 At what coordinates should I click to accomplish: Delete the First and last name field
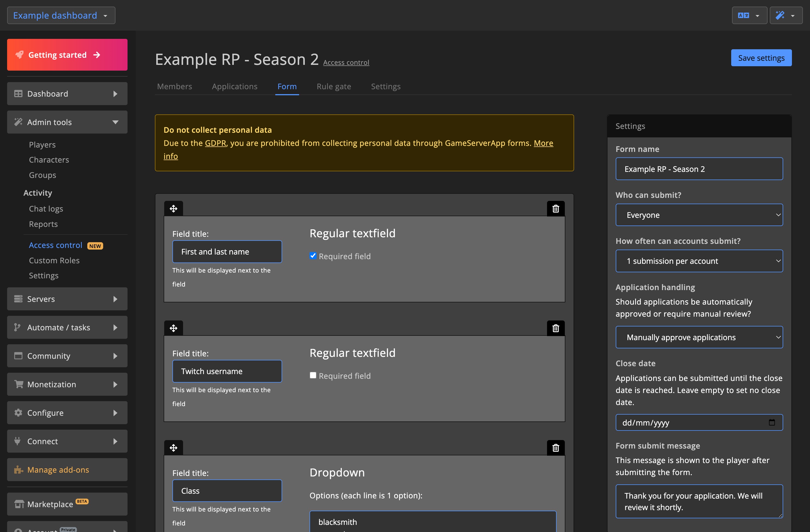[556, 208]
